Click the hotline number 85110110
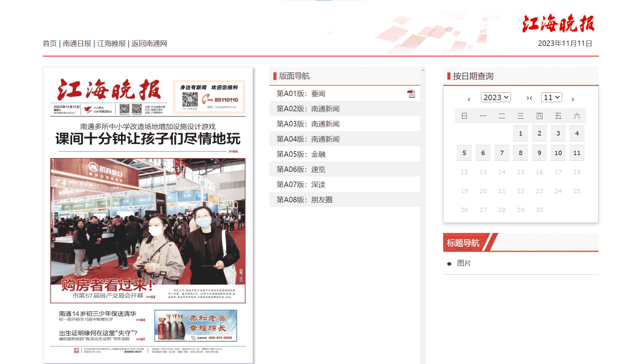 tap(226, 100)
